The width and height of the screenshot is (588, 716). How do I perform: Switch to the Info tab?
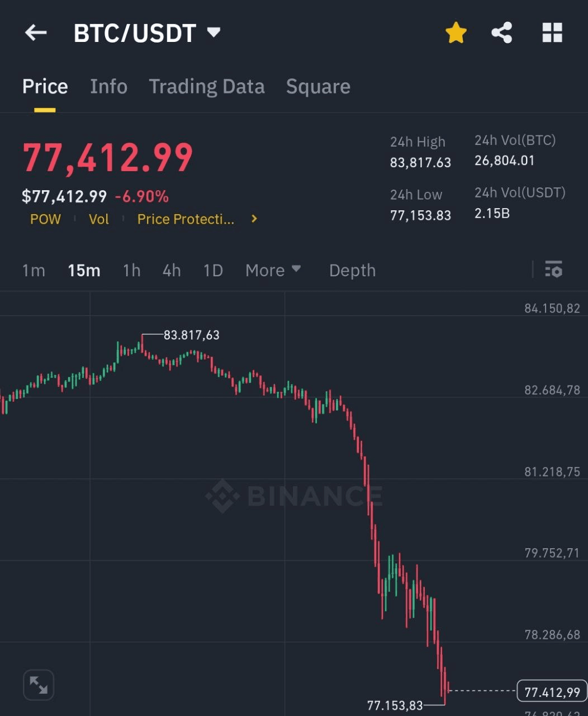[x=108, y=87]
